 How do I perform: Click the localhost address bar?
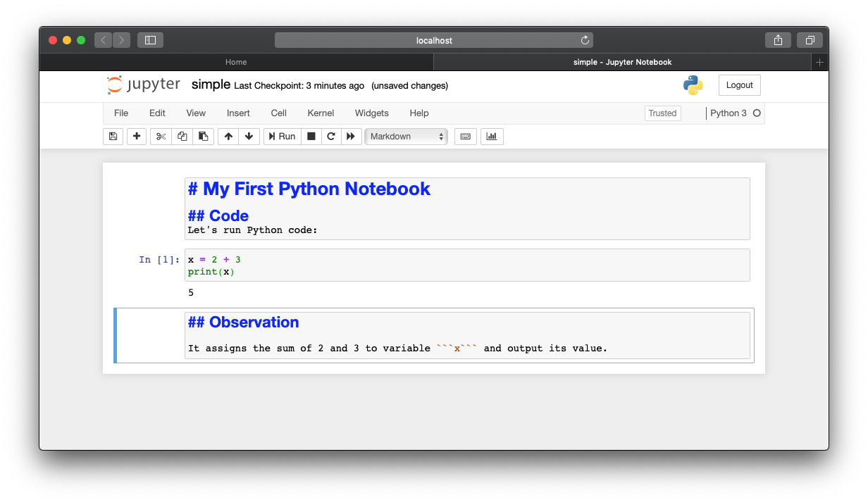434,40
